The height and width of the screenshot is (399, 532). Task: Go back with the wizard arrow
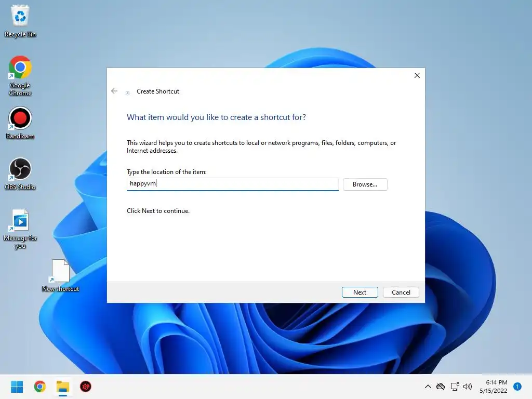pyautogui.click(x=114, y=91)
